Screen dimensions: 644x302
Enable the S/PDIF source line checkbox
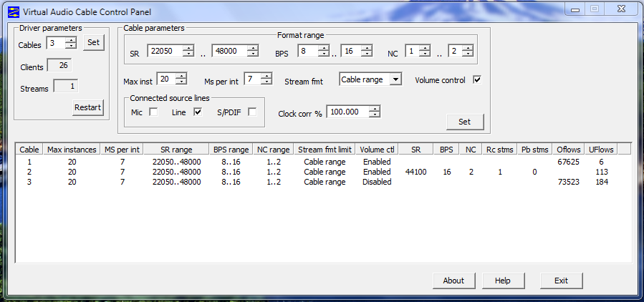tap(252, 112)
